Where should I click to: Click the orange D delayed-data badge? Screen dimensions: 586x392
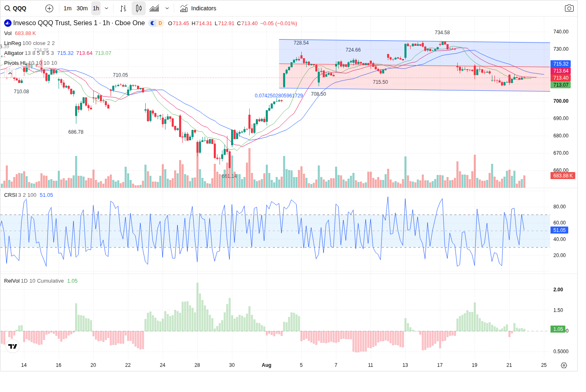pos(160,23)
